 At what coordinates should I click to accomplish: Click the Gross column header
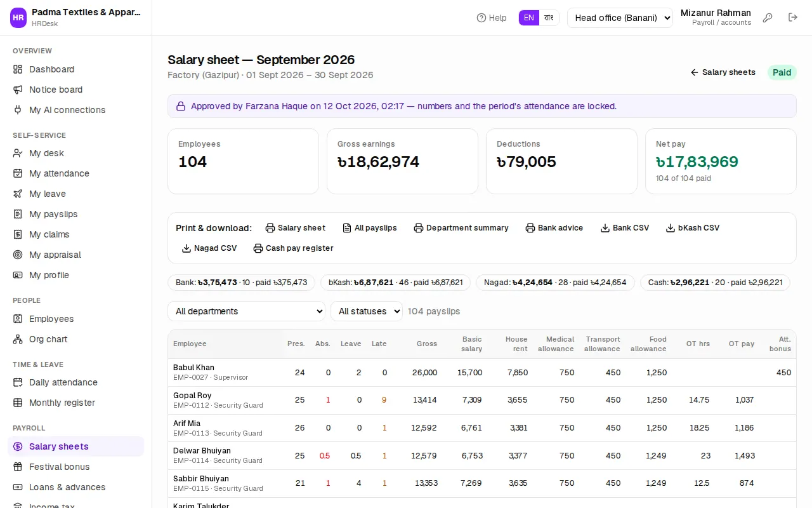click(427, 344)
